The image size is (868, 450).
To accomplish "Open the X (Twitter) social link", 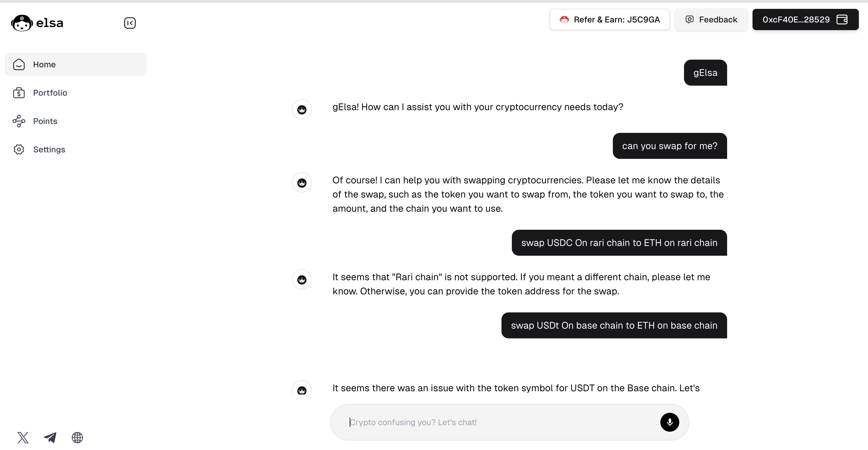I will point(23,437).
